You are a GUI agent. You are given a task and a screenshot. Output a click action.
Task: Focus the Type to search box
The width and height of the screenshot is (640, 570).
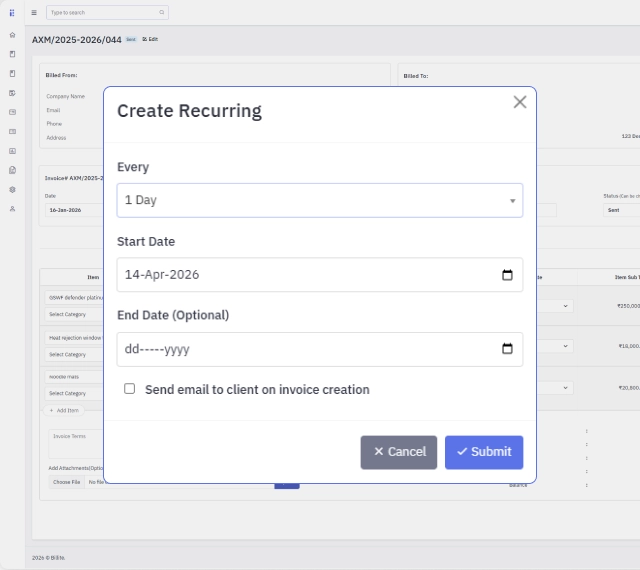(x=100, y=13)
